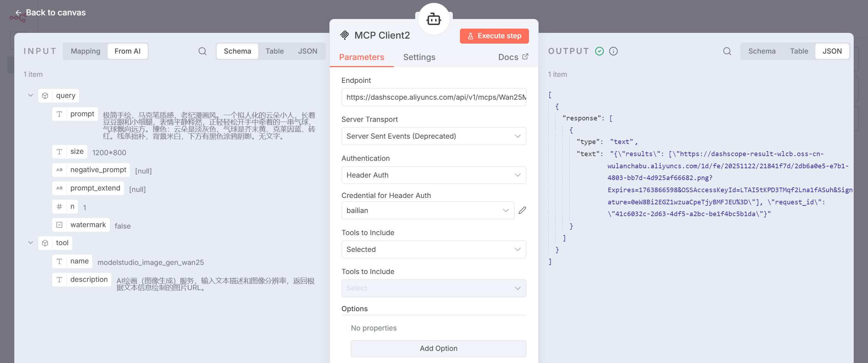Click the tool object cube icon
Screen dimensions: 868x363
[x=45, y=243]
